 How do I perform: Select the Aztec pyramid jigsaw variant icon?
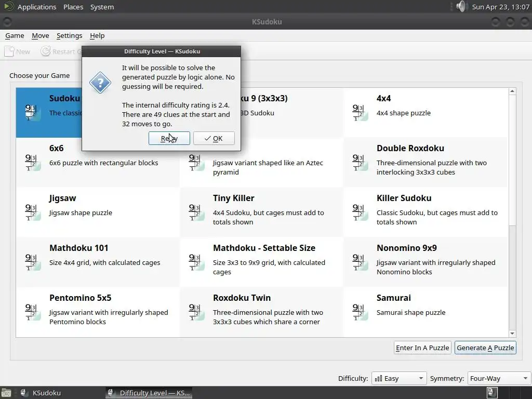point(196,162)
